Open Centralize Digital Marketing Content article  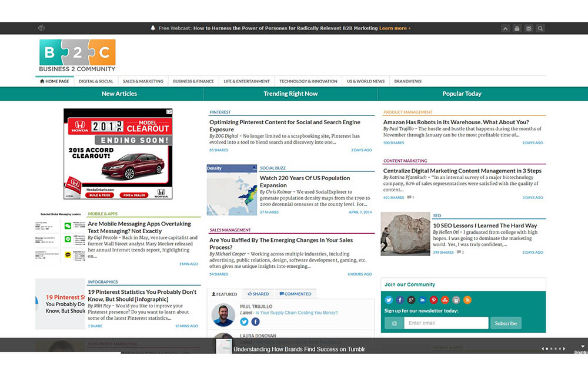click(x=462, y=171)
